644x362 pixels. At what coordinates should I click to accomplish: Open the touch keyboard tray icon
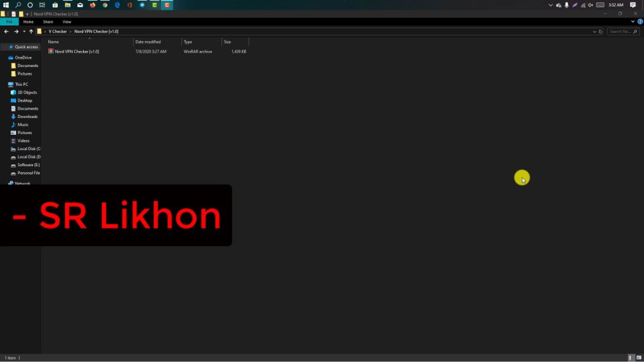pos(600,5)
